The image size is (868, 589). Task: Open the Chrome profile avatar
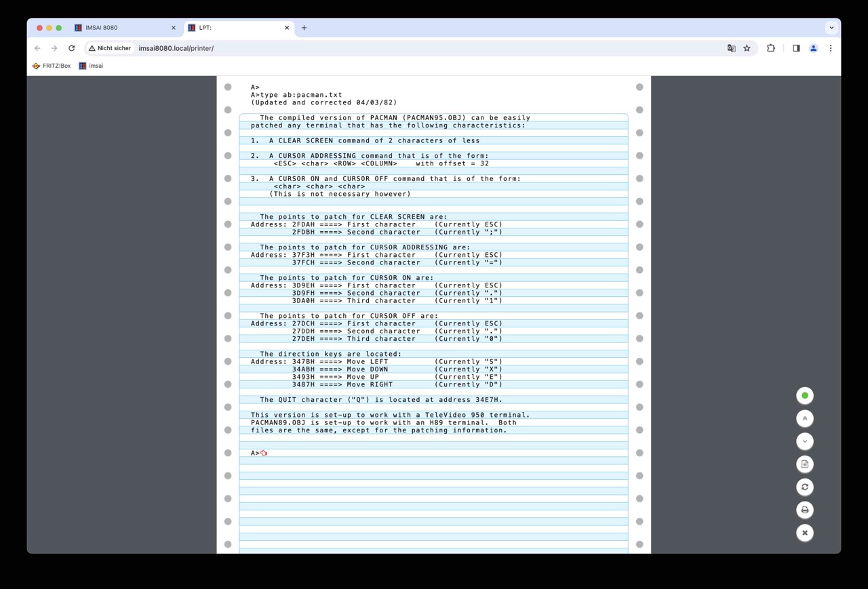coord(813,48)
